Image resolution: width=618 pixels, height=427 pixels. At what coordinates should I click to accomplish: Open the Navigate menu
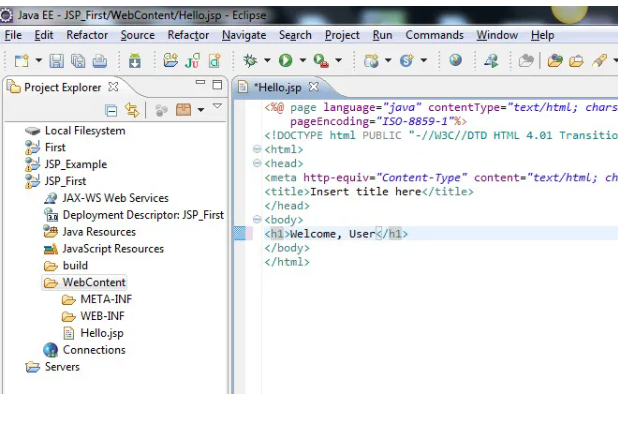tap(244, 35)
